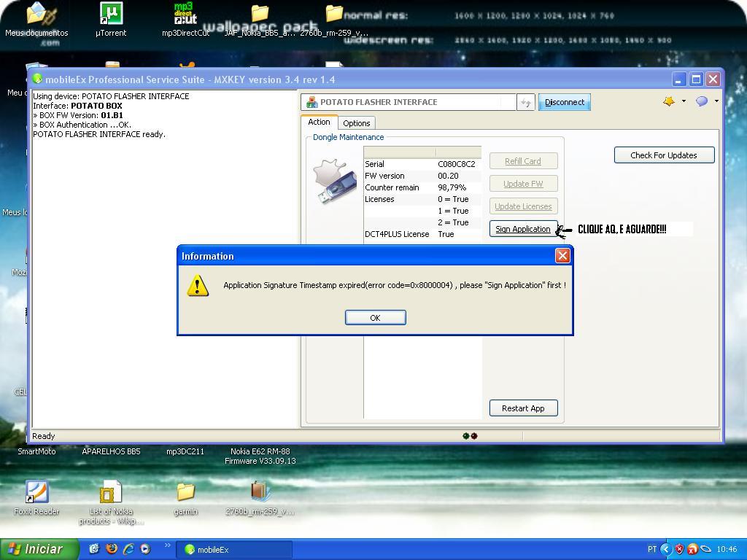Viewport: 747px width, 560px height.
Task: Click the blue speech bubble icon
Action: tap(701, 101)
